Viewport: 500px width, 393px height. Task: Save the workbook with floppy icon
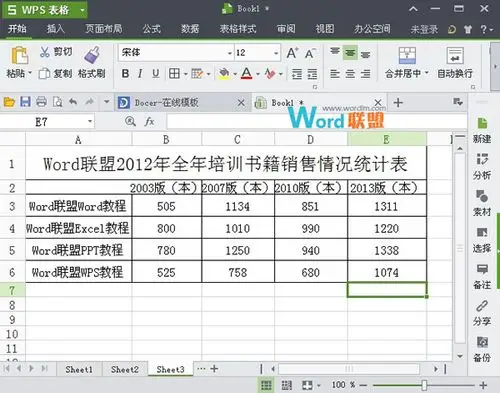click(25, 102)
